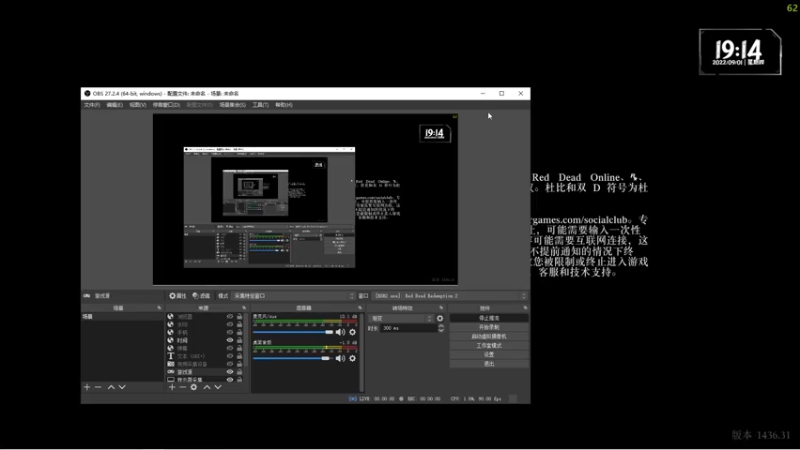Screen dimensions: 800x450
Task: Toggle lock icon of 游戏源 source
Action: pos(239,372)
